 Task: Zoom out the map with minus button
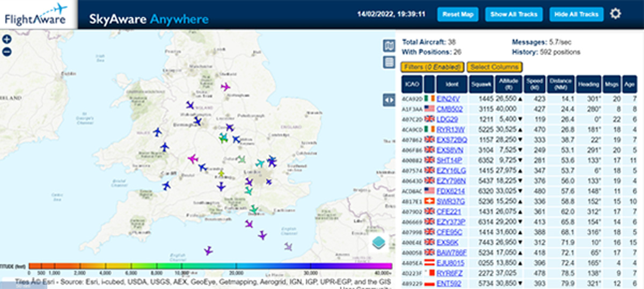(x=6, y=52)
